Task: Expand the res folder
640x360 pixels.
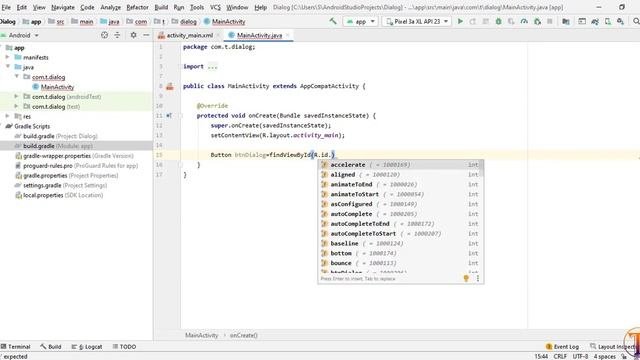Action: coord(7,116)
